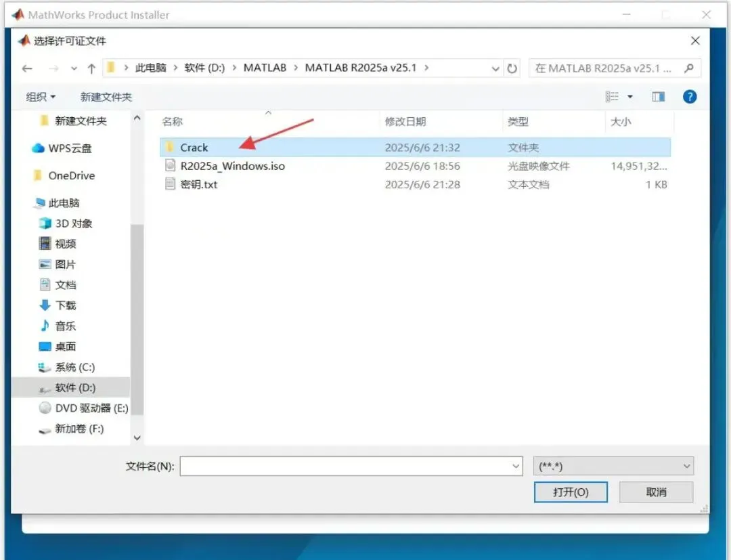Toggle the preview pane icon

click(659, 97)
